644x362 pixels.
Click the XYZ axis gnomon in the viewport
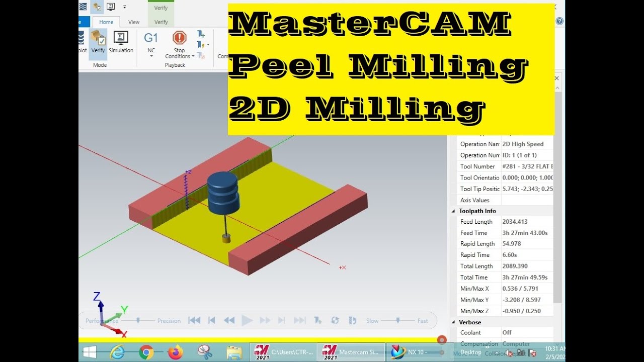(111, 314)
